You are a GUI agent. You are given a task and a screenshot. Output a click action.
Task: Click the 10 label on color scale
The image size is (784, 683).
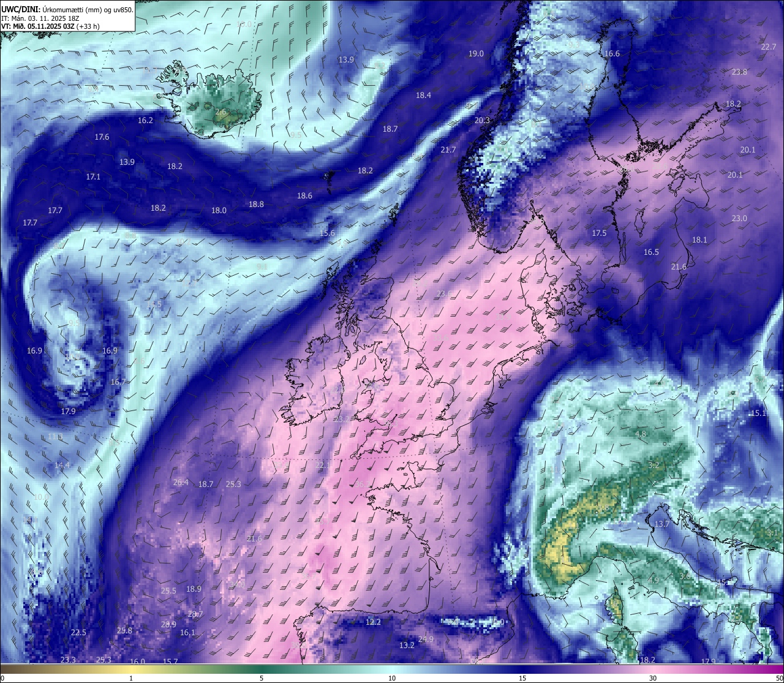point(392,678)
